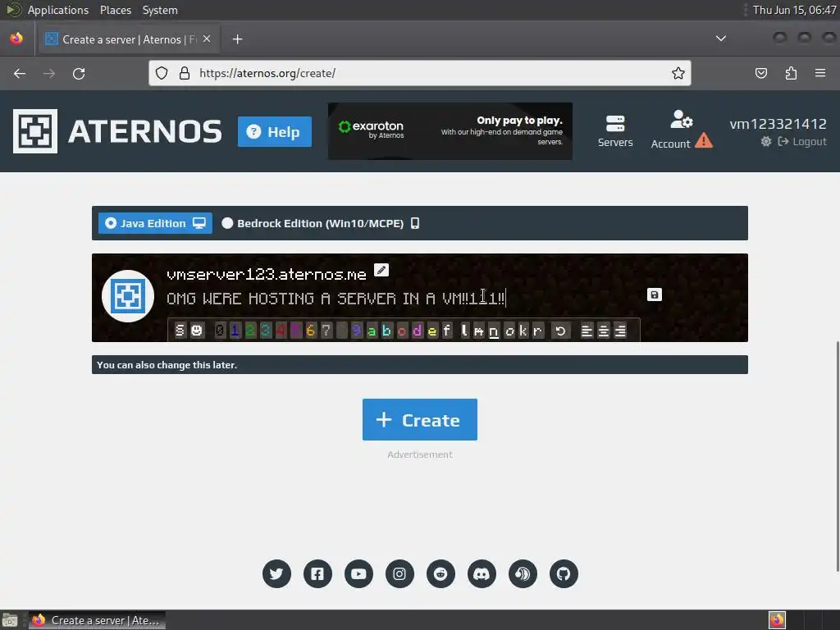Bookmark this page with the star
Screen dimensions: 840x630
tap(678, 73)
